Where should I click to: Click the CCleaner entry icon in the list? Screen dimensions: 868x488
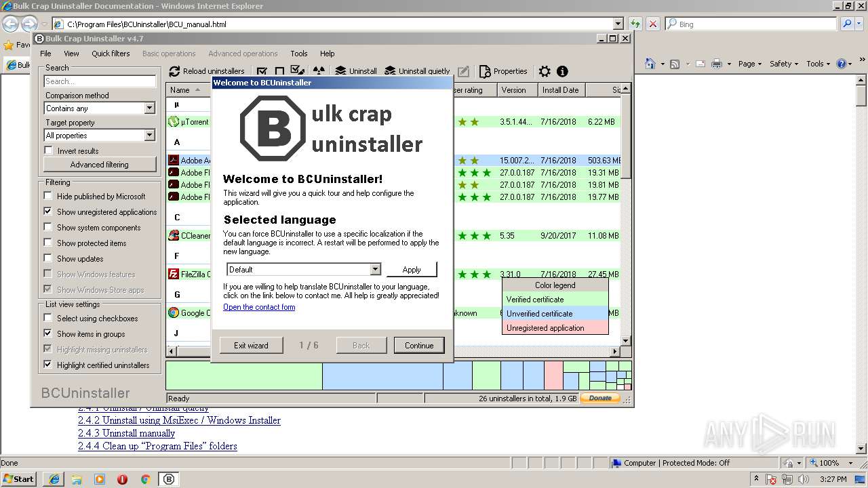coord(174,236)
